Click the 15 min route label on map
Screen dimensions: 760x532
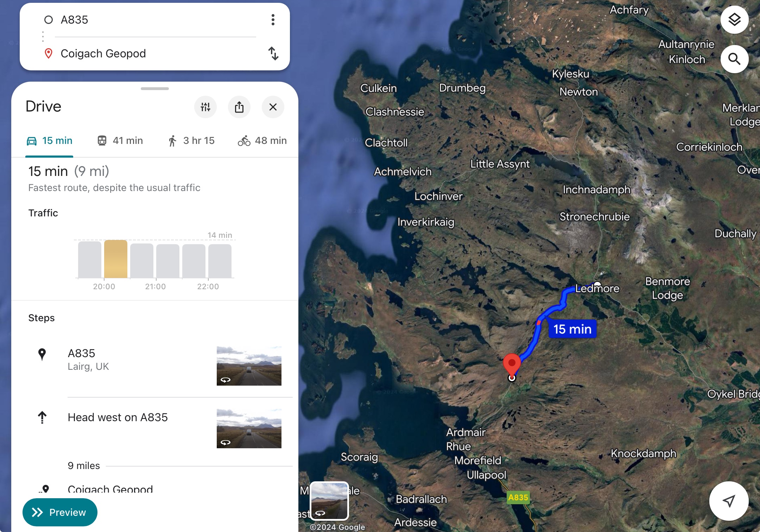coord(572,329)
